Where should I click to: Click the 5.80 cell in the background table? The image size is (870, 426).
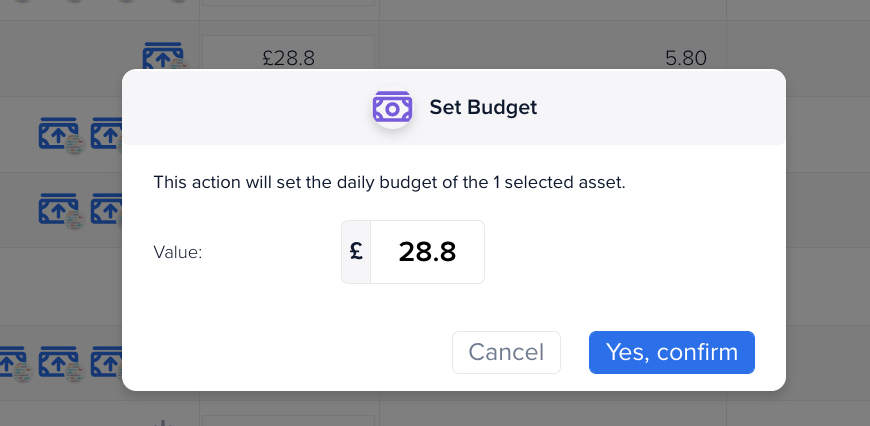(x=686, y=58)
